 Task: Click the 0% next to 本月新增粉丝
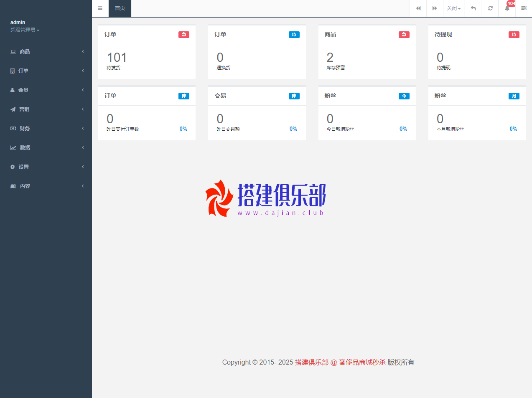coord(513,129)
